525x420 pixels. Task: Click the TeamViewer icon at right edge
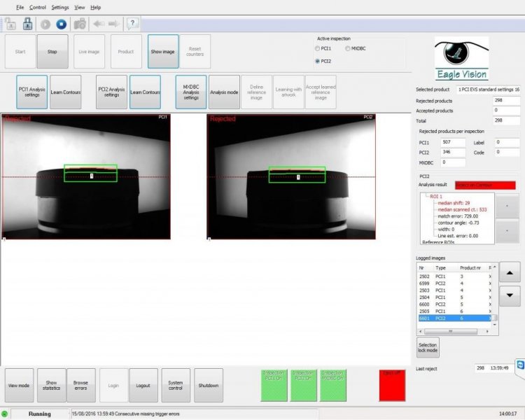[x=520, y=365]
